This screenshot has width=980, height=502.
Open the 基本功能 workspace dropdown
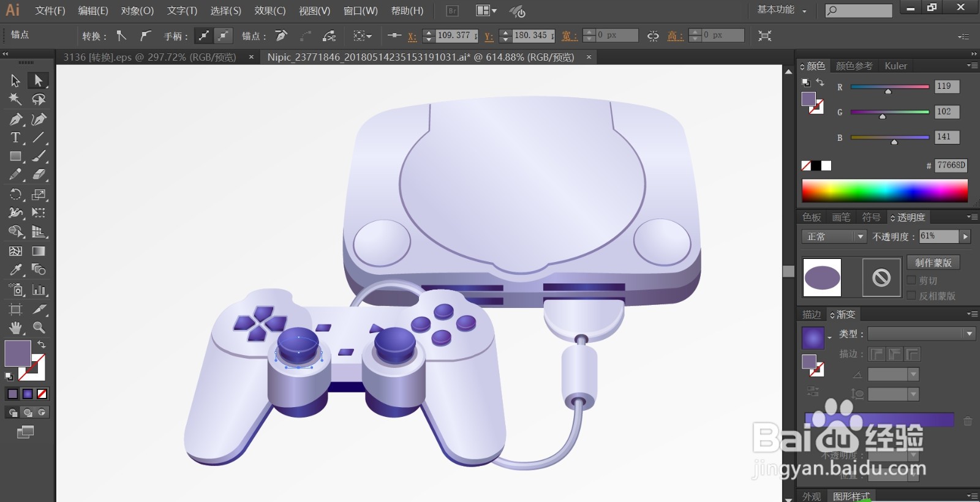(x=782, y=10)
